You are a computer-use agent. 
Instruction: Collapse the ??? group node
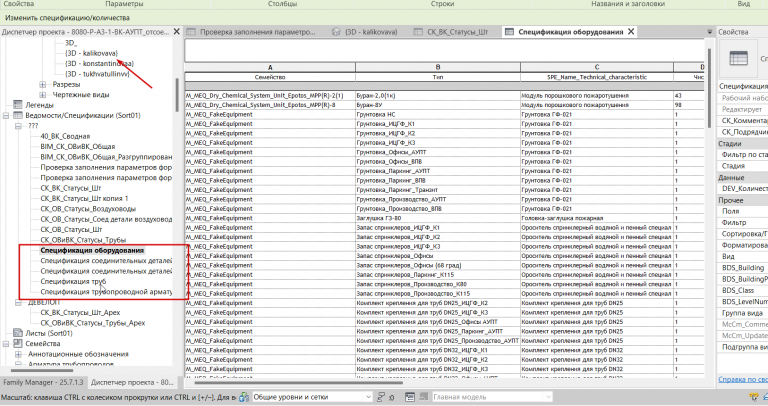[x=18, y=126]
